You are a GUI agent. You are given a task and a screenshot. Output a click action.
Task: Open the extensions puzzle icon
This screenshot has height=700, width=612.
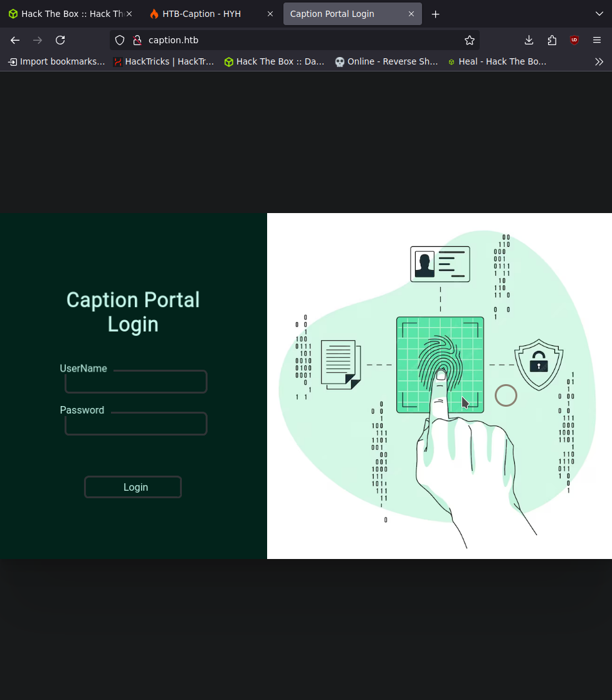552,40
